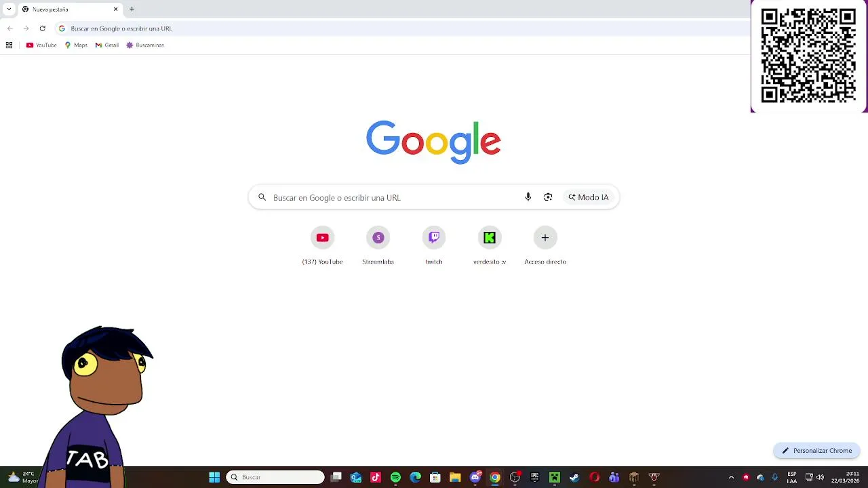Open a new tab with plus button

pyautogui.click(x=132, y=9)
